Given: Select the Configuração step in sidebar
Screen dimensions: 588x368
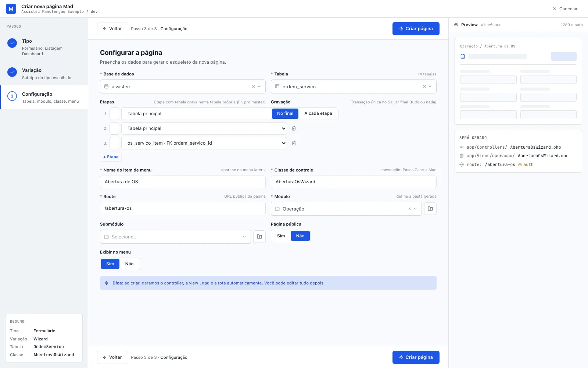Looking at the screenshot, I should coord(44,98).
